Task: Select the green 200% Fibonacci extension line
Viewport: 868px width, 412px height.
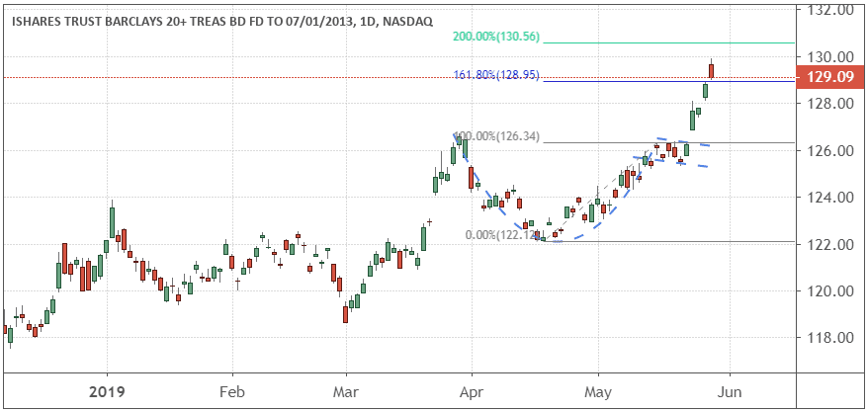Action: tap(668, 42)
